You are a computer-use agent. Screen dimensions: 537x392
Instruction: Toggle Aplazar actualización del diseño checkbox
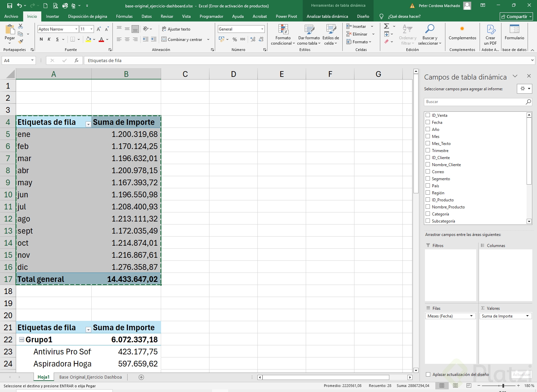pyautogui.click(x=428, y=375)
